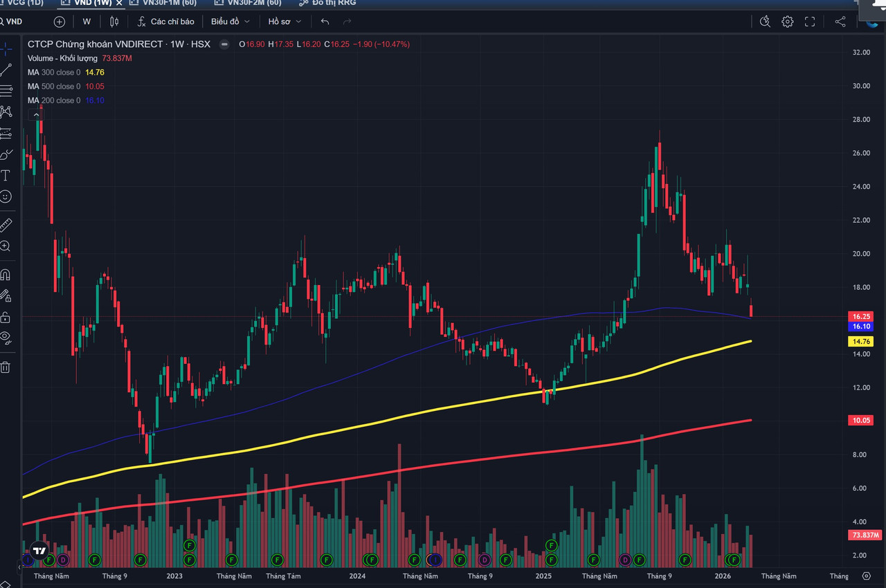The height and width of the screenshot is (588, 886).
Task: Click the Volume - Khối lượng legend
Action: click(63, 58)
